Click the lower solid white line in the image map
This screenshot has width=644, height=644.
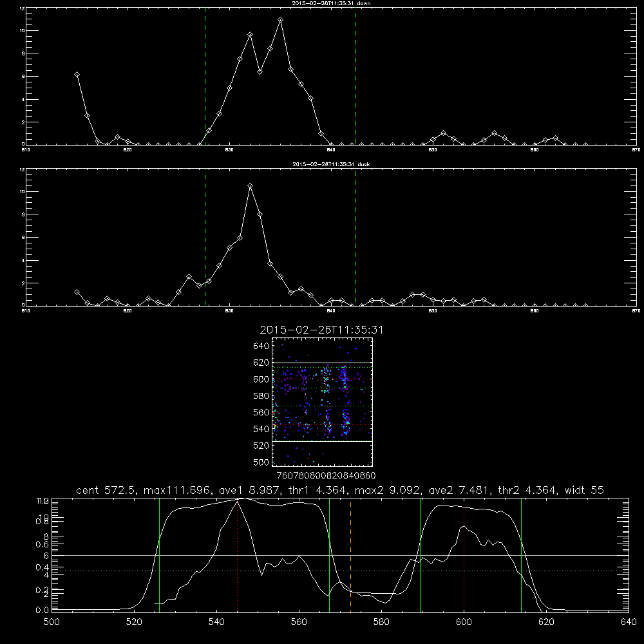(322, 442)
